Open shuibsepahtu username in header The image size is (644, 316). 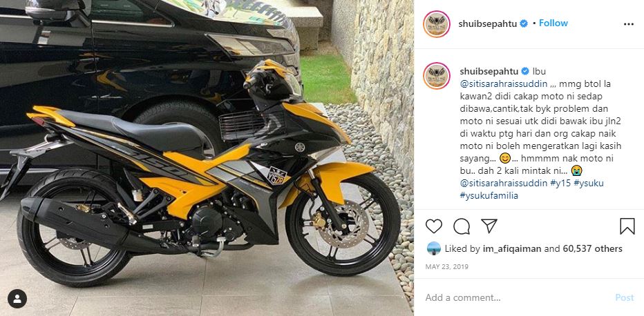(x=488, y=23)
